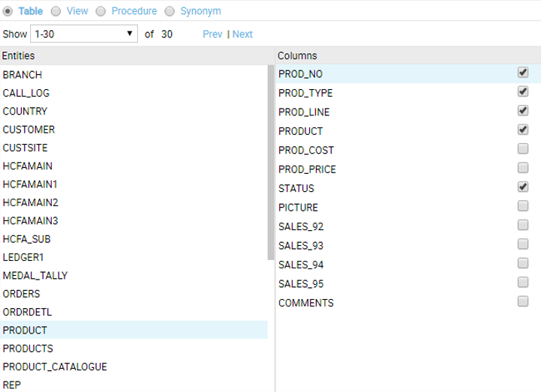Click the PROD_COST column name

[x=306, y=151]
